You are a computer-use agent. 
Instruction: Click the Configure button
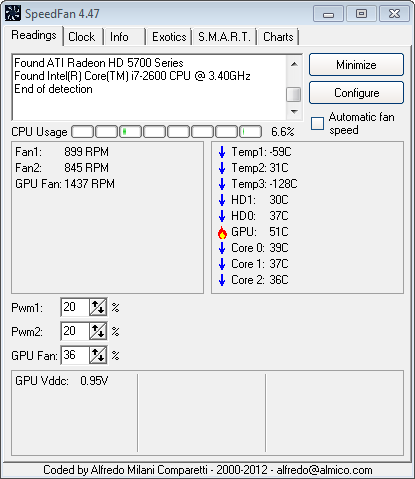pos(356,93)
